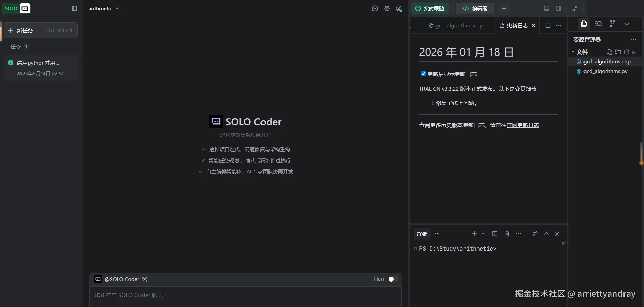Add a new tab with the plus button
The width and height of the screenshot is (644, 307).
tap(504, 9)
